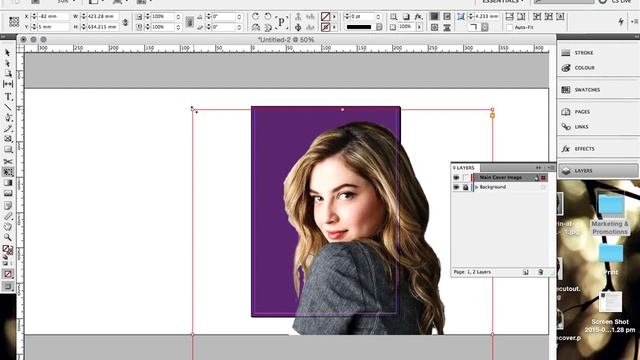Screen dimensions: 640x360
Task: Select the Note tool
Action: pos(8,205)
